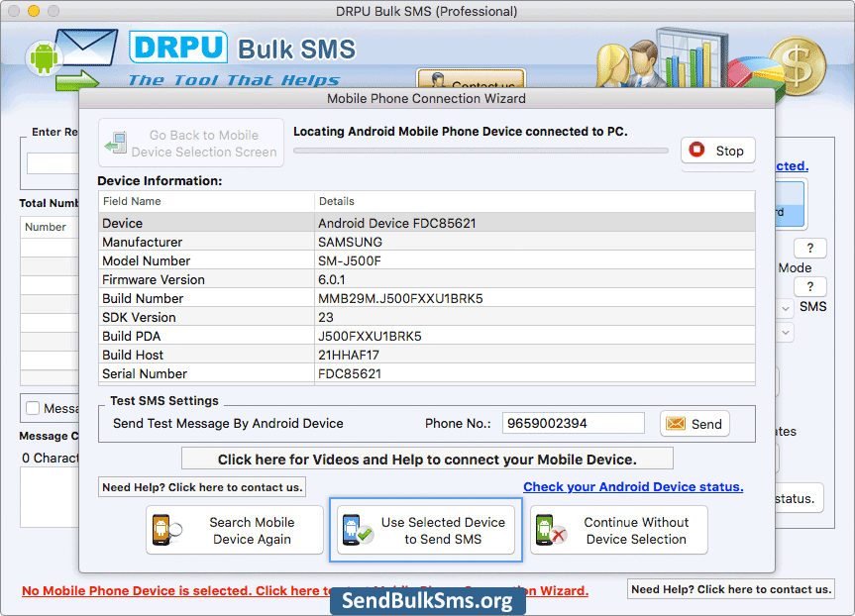
Task: Click the device locating progress bar
Action: [x=480, y=151]
